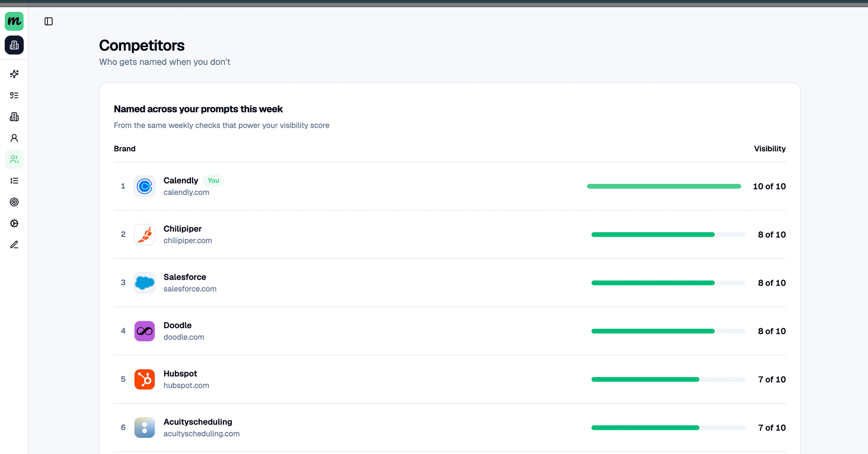Click the pencil edit icon in the sidebar
Screen dimensions: 868x454
click(x=14, y=245)
